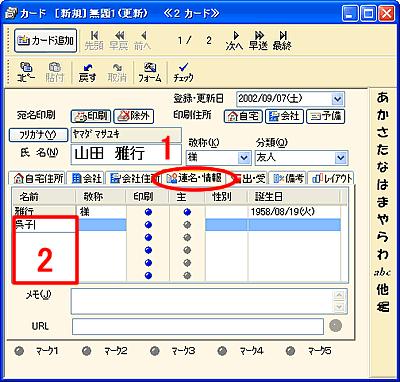Go to next card with 次へ
This screenshot has height=382, width=400.
coord(234,41)
